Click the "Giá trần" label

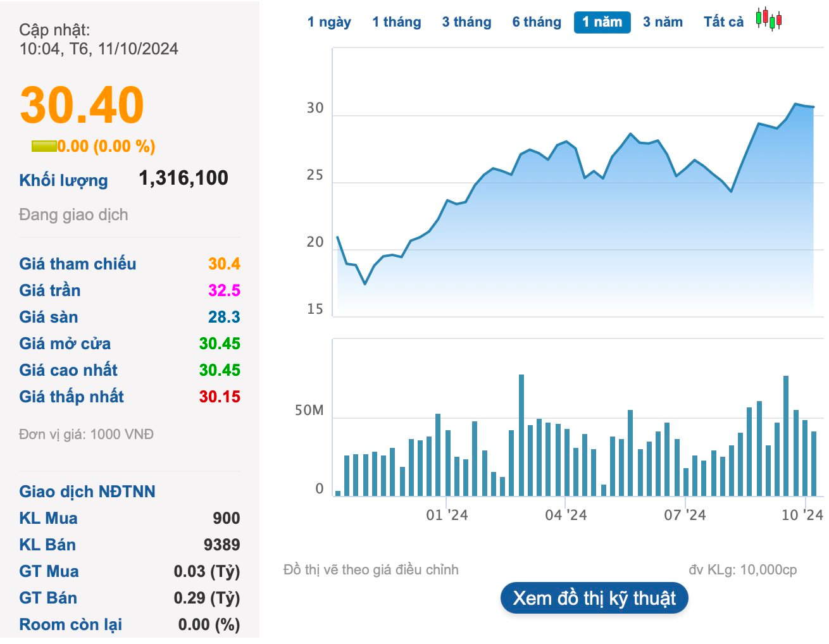[50, 290]
